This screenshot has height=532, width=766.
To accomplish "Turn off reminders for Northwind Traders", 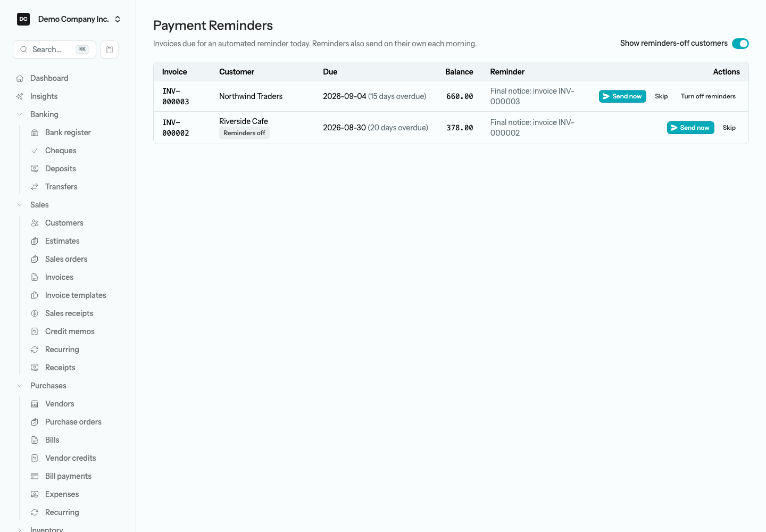I will [x=708, y=96].
